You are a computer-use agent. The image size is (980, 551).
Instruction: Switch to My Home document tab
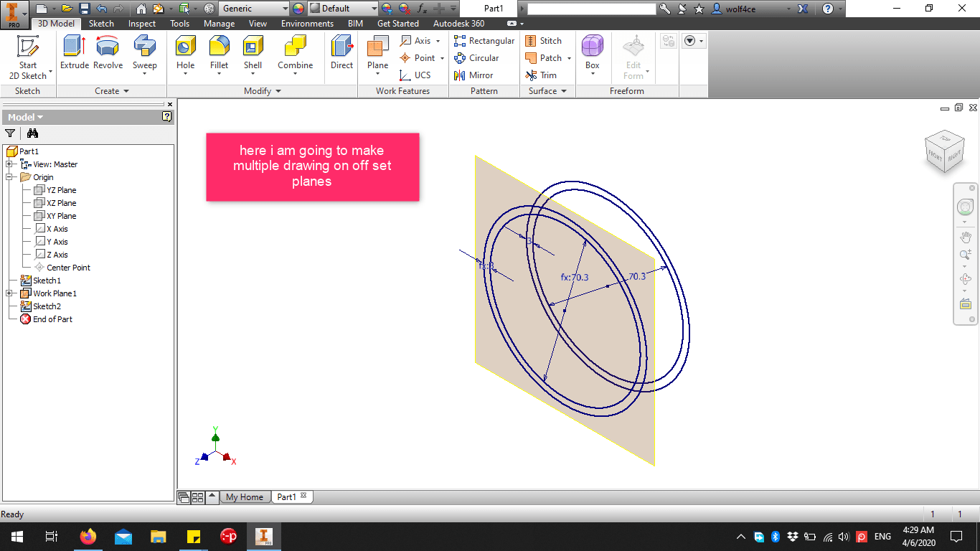point(245,497)
